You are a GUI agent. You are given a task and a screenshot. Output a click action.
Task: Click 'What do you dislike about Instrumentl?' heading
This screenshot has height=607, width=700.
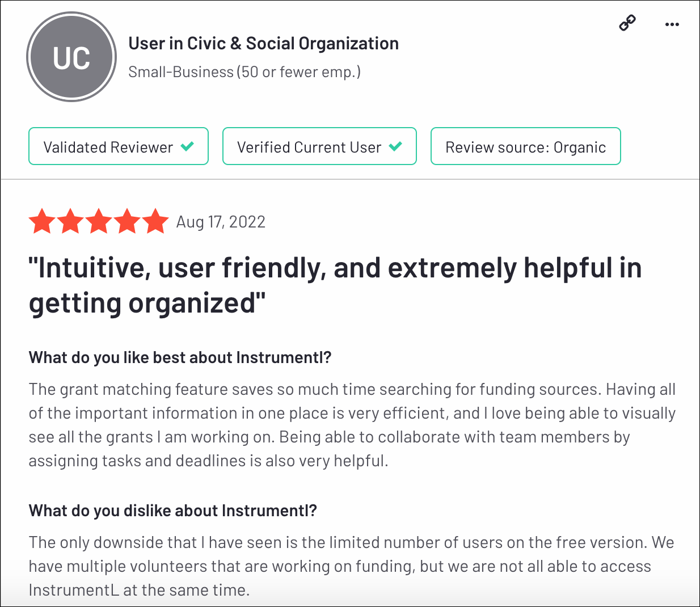click(173, 511)
